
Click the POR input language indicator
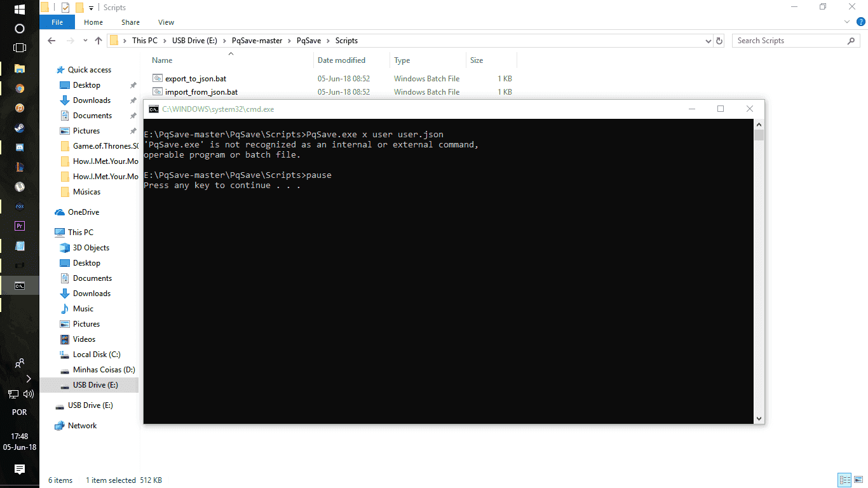[x=19, y=412]
